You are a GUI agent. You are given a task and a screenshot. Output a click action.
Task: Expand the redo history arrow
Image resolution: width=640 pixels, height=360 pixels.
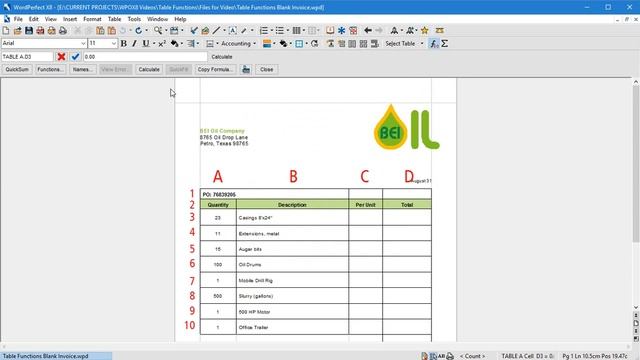coord(146,31)
